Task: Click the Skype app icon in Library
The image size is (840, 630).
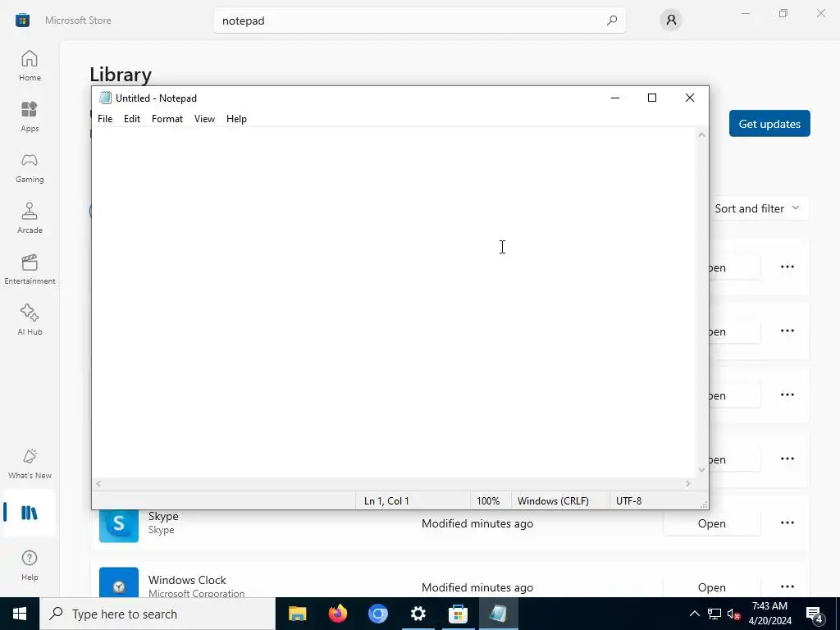Action: click(119, 523)
